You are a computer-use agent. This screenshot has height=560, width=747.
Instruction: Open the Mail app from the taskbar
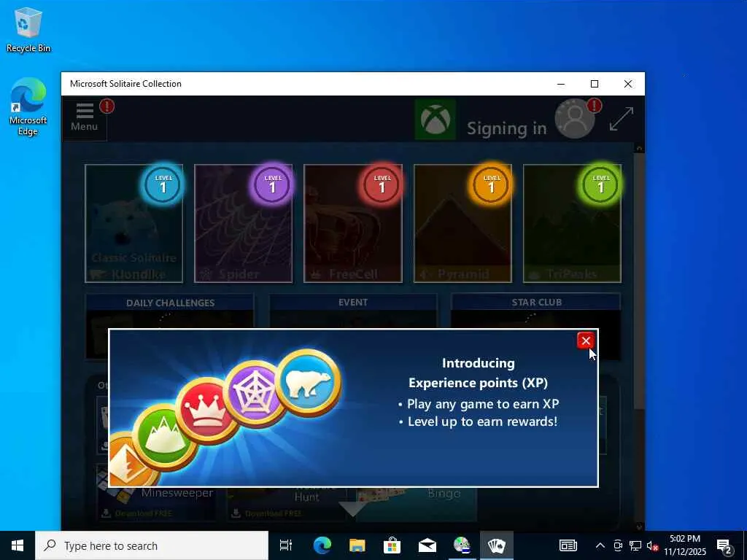427,545
